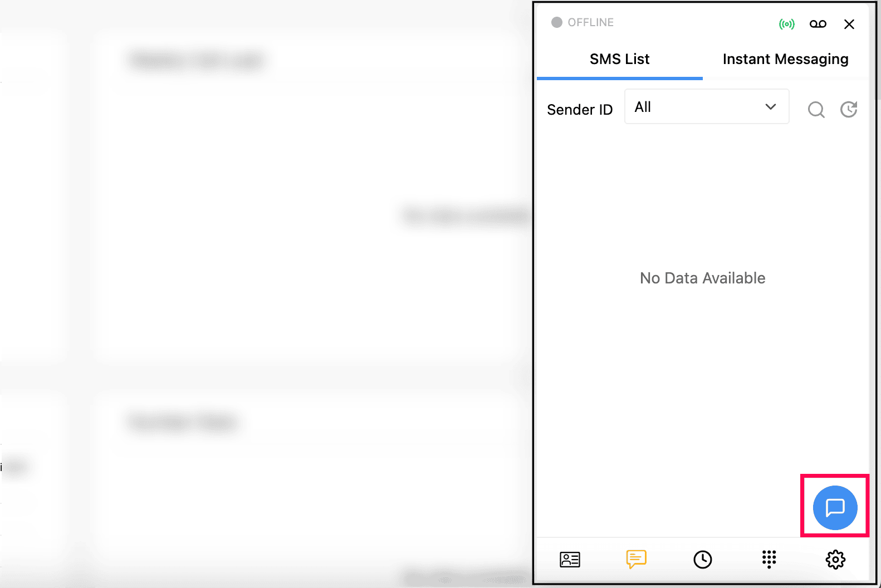Image resolution: width=881 pixels, height=588 pixels.
Task: Click the Sender ID label
Action: click(x=580, y=110)
